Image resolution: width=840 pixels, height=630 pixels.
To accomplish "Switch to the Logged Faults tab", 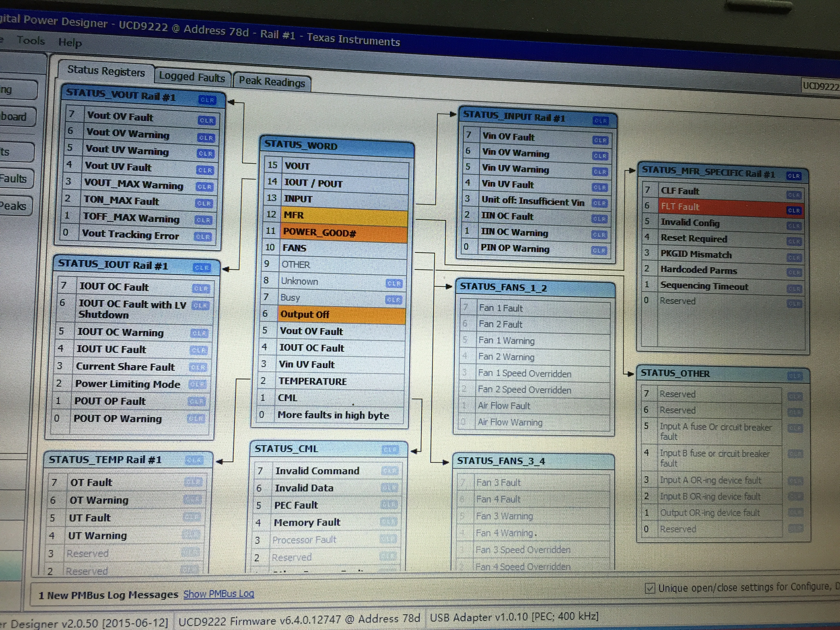I will tap(192, 77).
